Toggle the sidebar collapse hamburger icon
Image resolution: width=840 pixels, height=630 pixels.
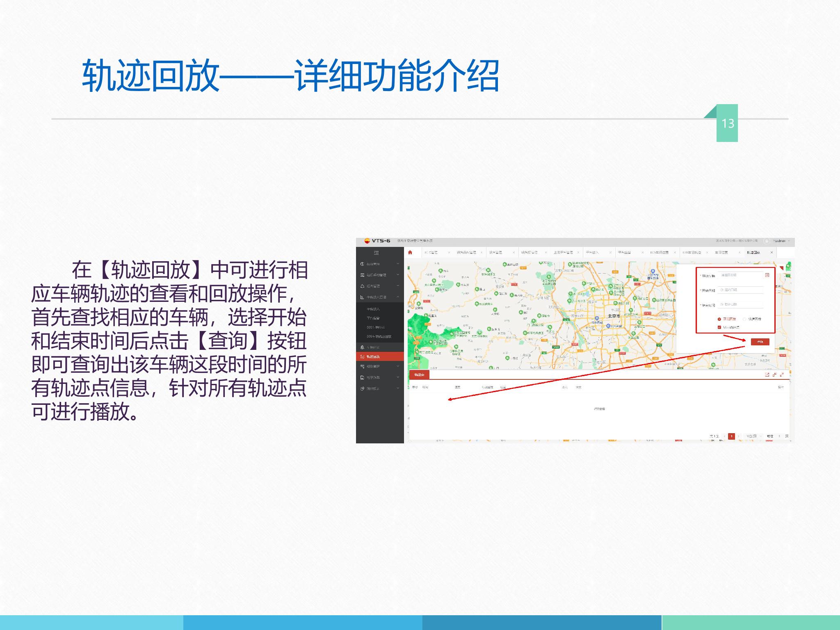click(x=377, y=253)
